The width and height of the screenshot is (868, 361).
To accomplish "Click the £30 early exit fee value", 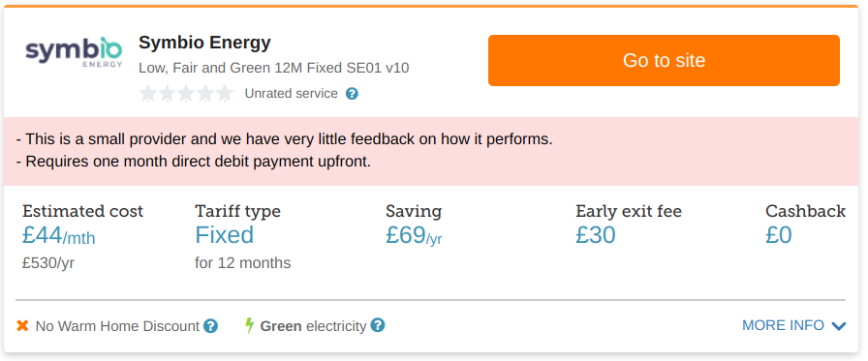I will click(x=596, y=235).
